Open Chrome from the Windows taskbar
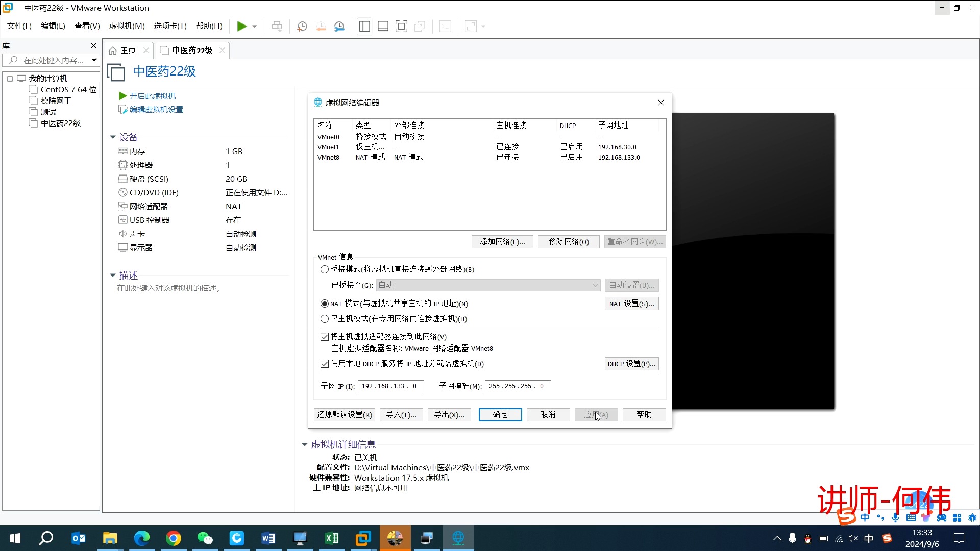 tap(173, 538)
